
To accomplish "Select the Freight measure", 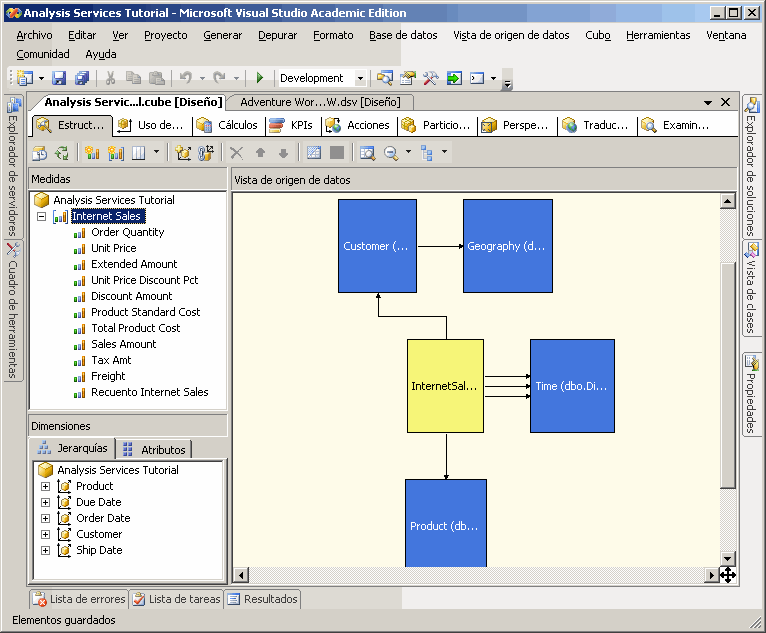I will click(108, 376).
